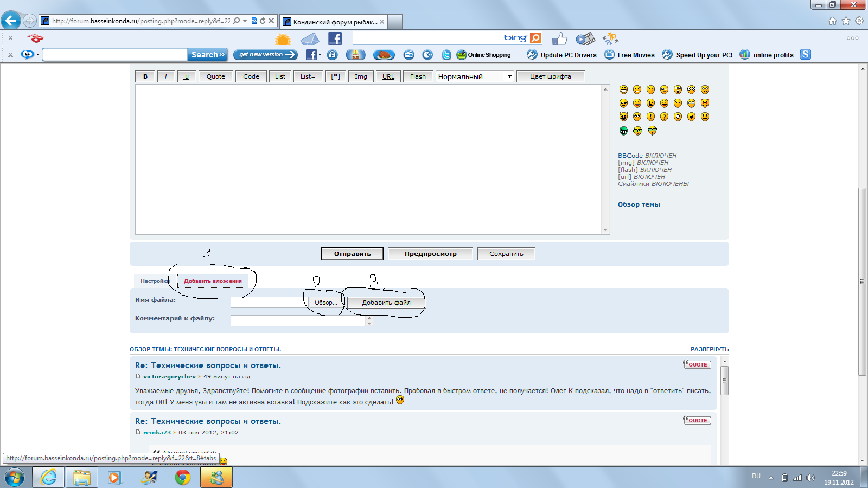Select the Кондинский форум рыбак browser tab
This screenshot has width=868, height=488.
pyautogui.click(x=334, y=22)
